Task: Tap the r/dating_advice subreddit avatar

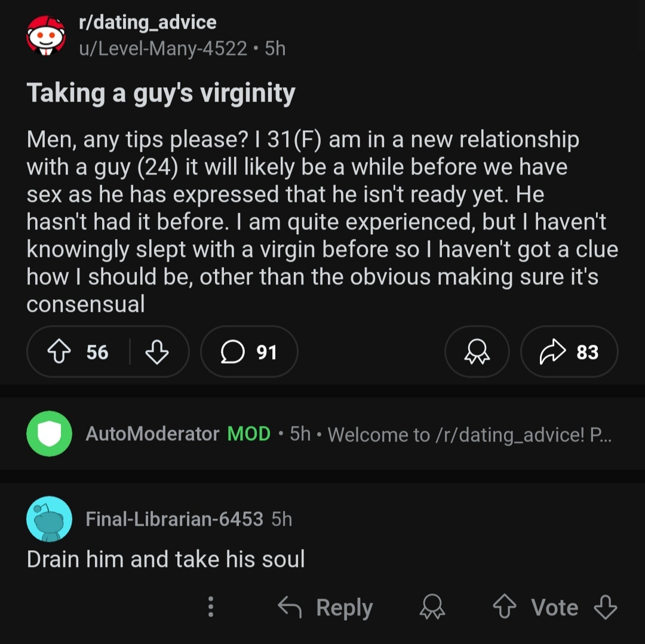Action: 46,35
